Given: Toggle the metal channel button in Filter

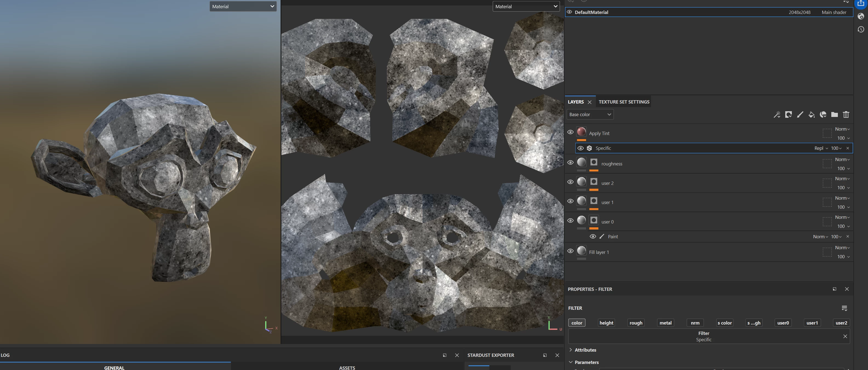Looking at the screenshot, I should (x=666, y=323).
